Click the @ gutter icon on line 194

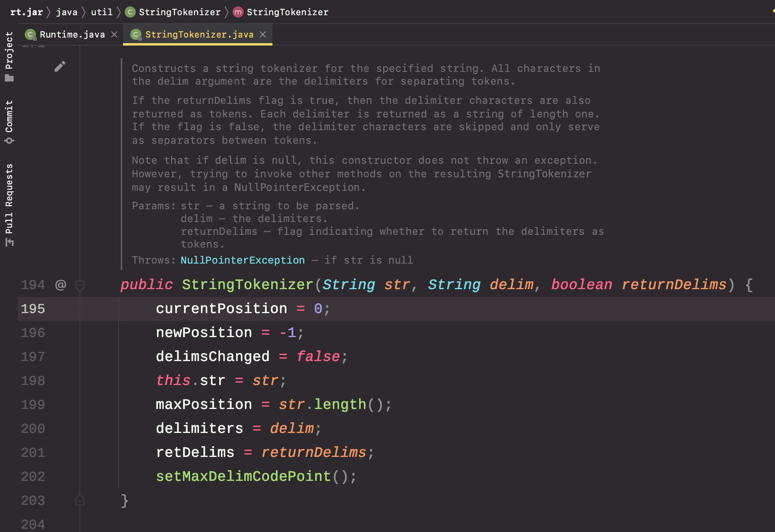pyautogui.click(x=60, y=285)
